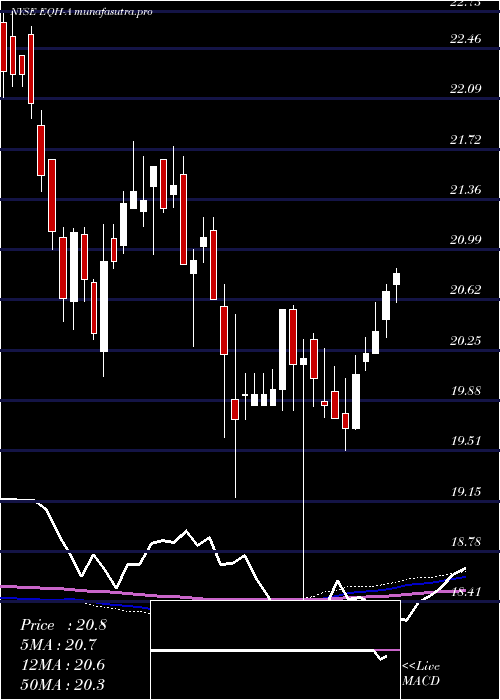
Task: Click the 20.25 price axis label
Action: click(x=465, y=341)
